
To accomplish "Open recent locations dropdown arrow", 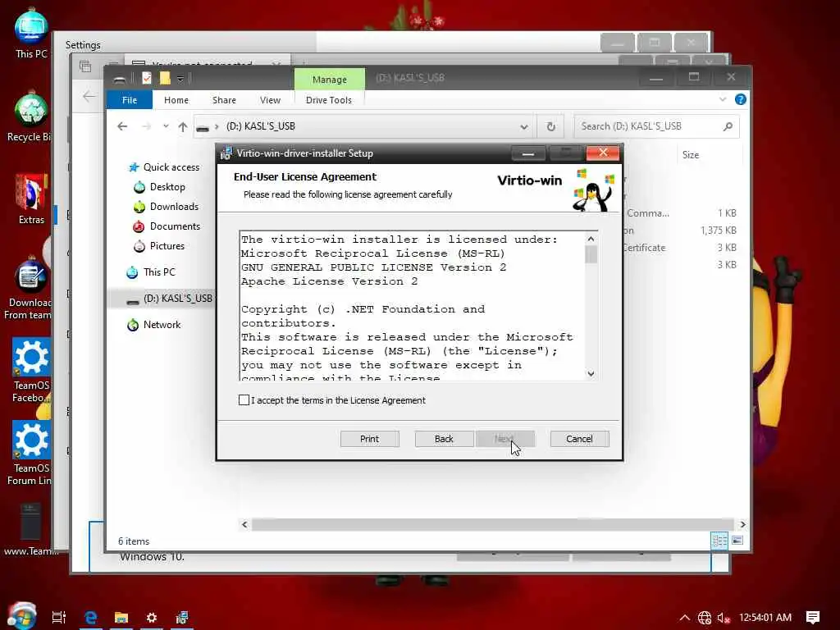I will (166, 126).
